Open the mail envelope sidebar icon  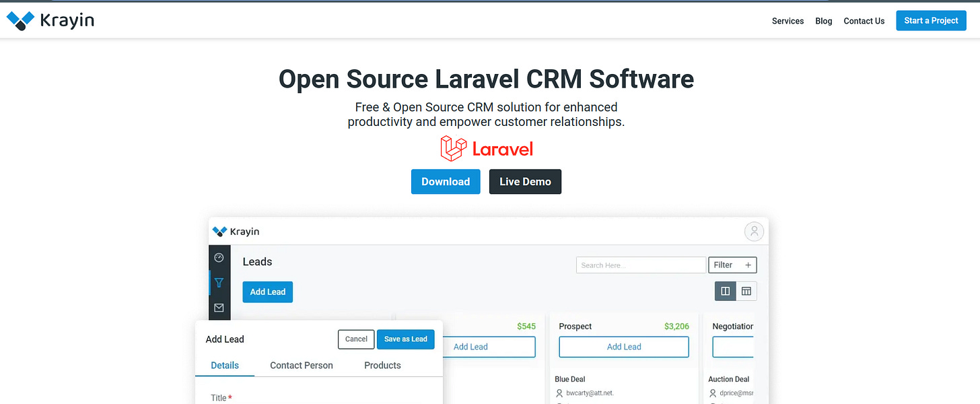pyautogui.click(x=219, y=308)
